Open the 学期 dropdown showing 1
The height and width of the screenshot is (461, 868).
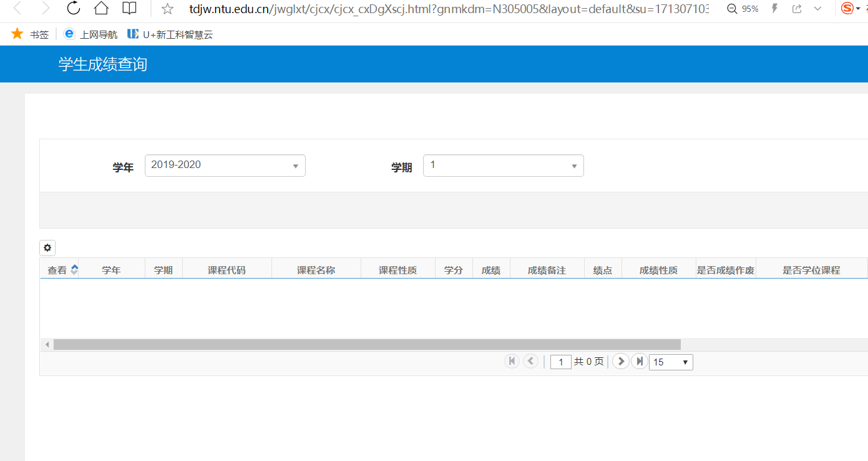[x=504, y=166]
